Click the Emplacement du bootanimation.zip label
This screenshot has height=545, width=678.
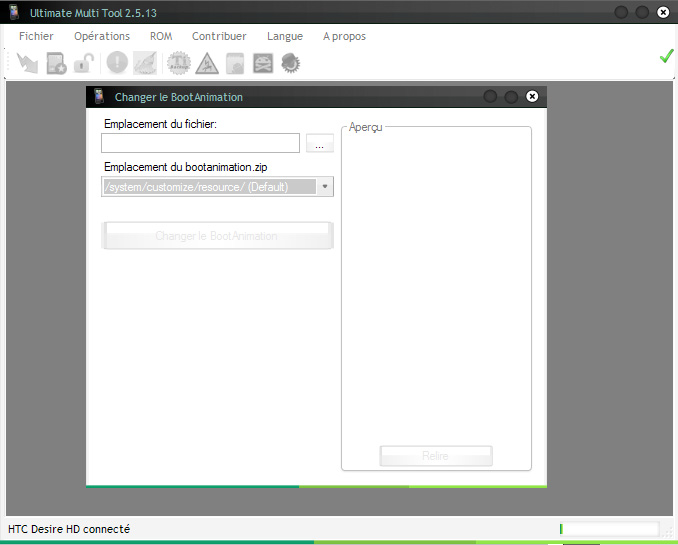pos(185,167)
